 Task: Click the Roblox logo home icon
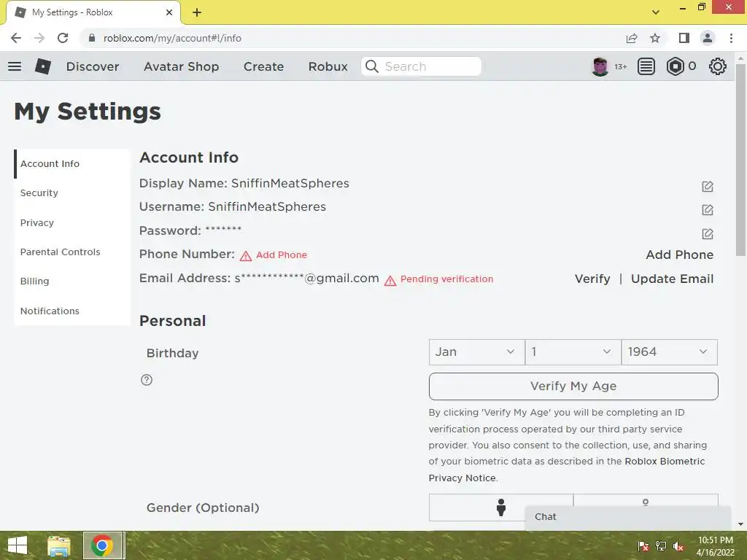[43, 66]
